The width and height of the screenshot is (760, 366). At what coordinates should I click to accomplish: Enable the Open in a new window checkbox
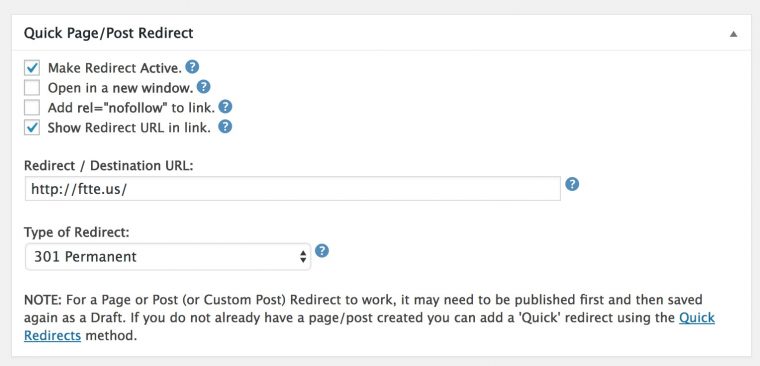[x=32, y=88]
